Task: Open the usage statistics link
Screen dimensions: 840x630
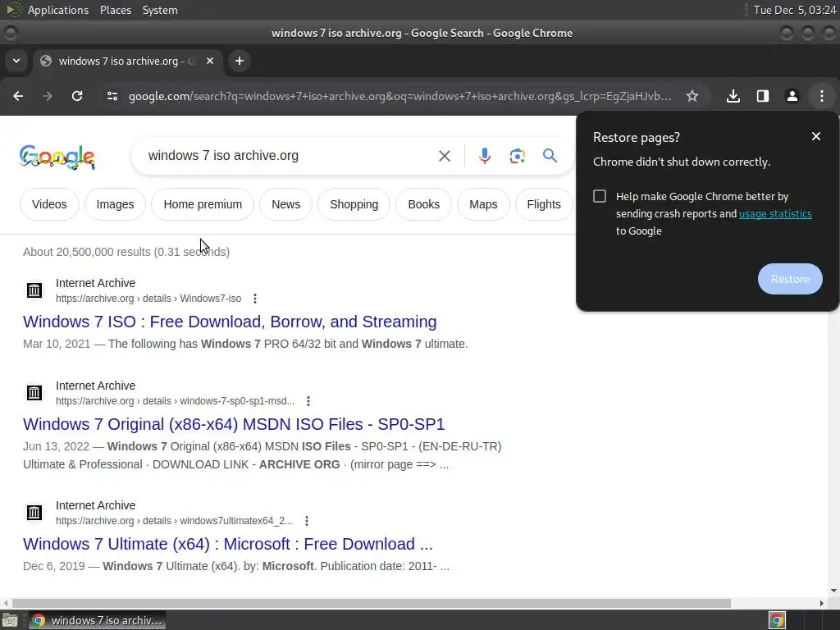Action: (775, 214)
